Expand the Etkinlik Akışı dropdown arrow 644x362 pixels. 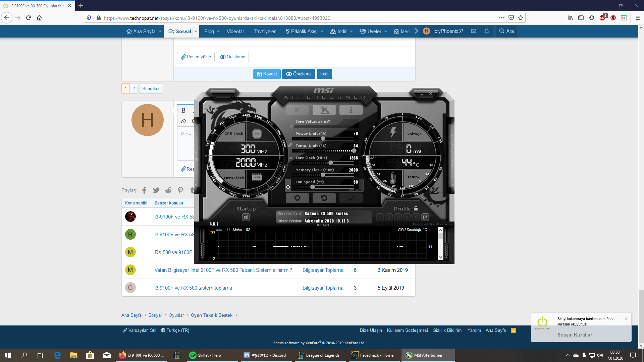coord(322,32)
